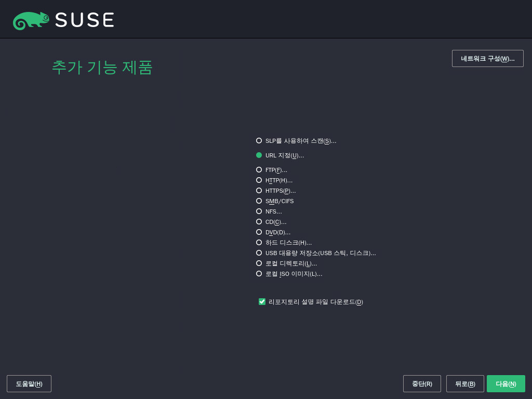Click the SUSE chameleon logo
Viewport: 532px width, 399px height.
point(31,20)
